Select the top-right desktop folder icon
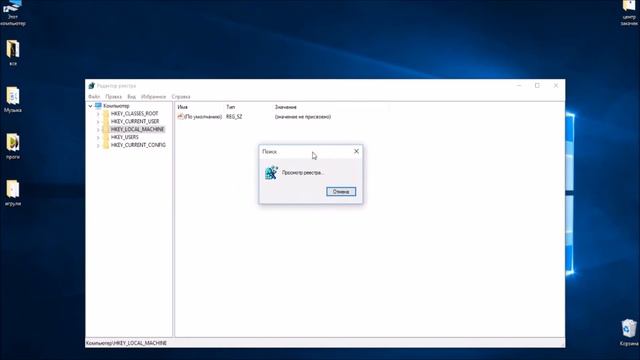 (629, 13)
